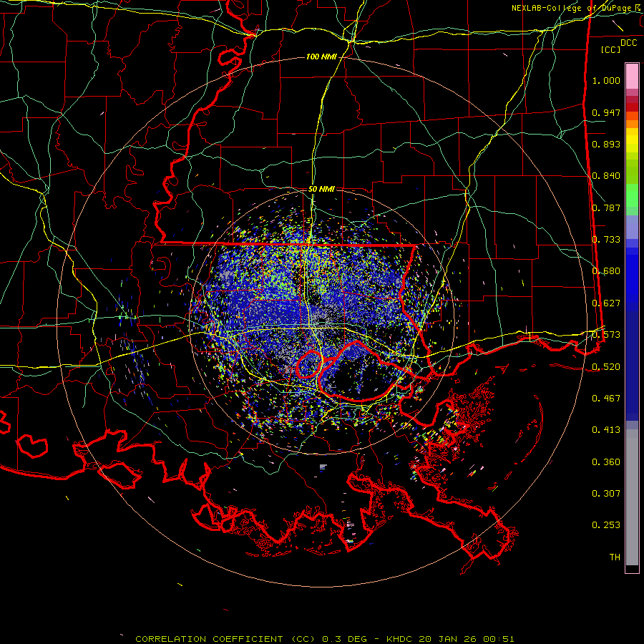
Task: Click the 0.787 legend value
Action: (606, 208)
